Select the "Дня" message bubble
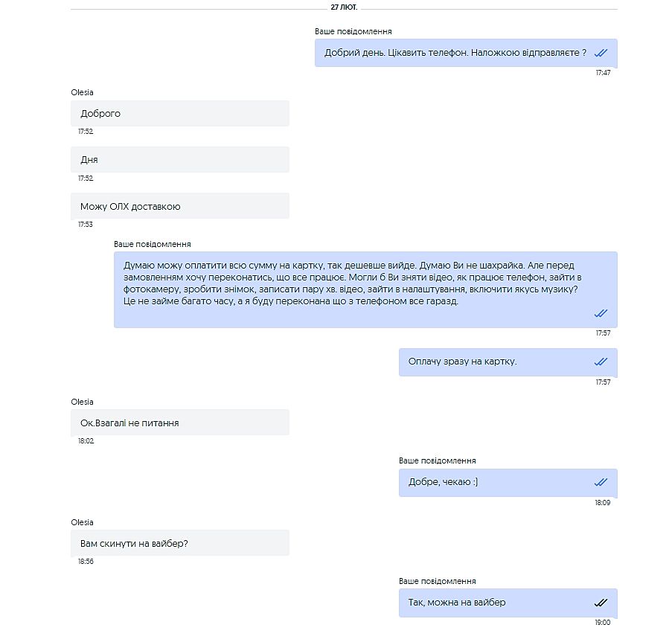Screen dimensions: 672x642 point(179,160)
